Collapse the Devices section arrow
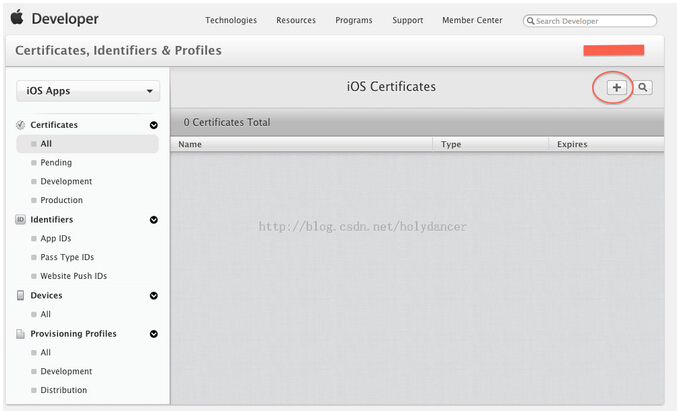The width and height of the screenshot is (677, 411). tap(154, 296)
